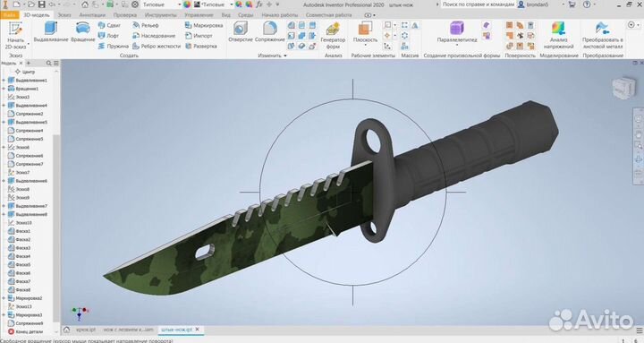
Task: Choose the Сдвиг sweep tool
Action: click(109, 25)
